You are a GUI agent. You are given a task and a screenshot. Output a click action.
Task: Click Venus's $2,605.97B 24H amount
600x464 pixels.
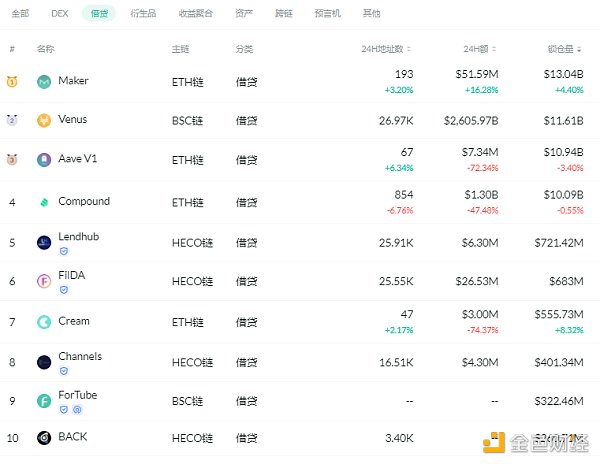click(x=471, y=121)
